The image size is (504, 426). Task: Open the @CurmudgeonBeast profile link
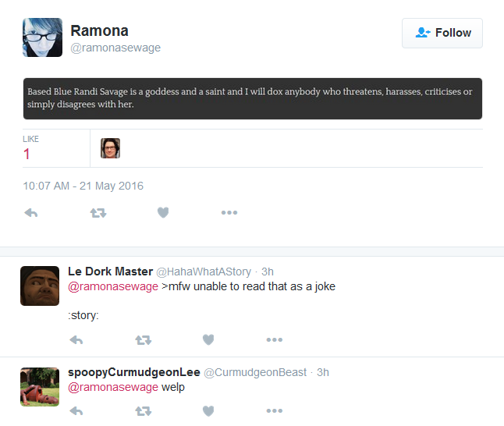(x=255, y=372)
